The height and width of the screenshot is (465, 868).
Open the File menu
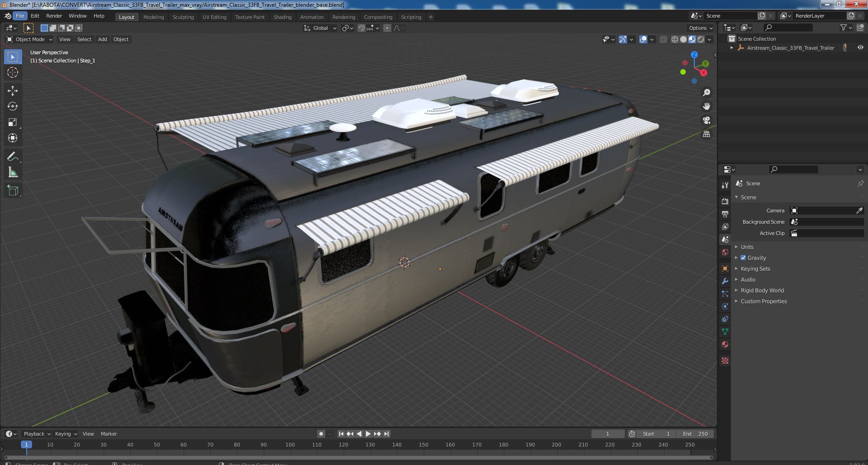[x=20, y=16]
